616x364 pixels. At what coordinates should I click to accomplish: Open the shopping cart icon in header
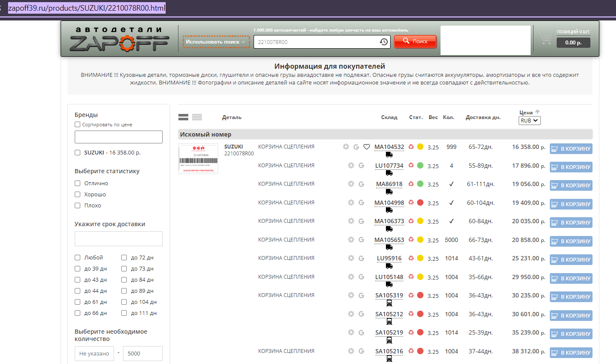pos(545,39)
